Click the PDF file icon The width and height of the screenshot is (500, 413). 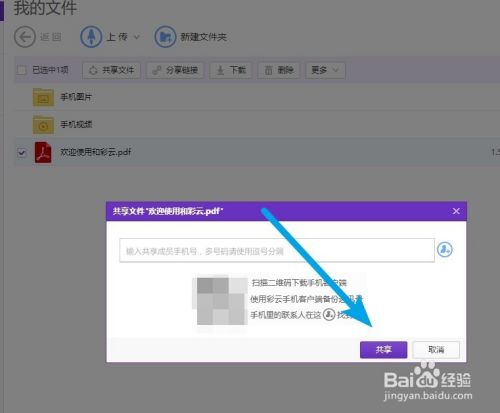pos(43,152)
